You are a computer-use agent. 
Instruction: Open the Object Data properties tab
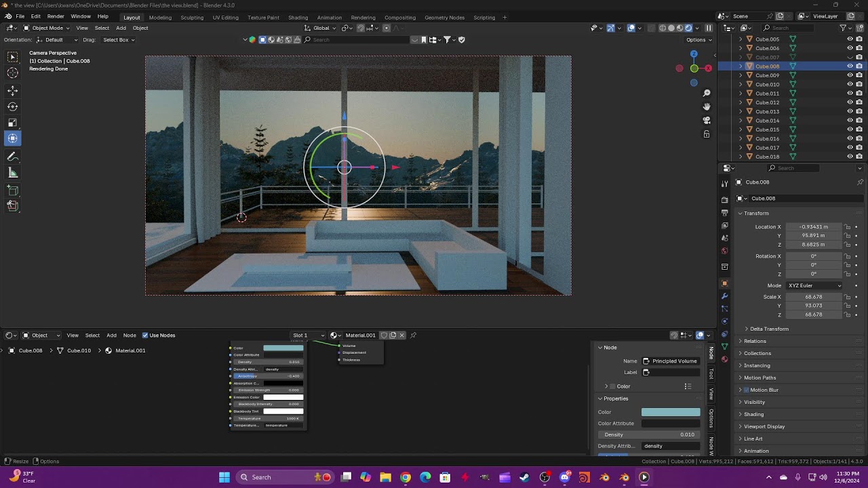pos(724,346)
